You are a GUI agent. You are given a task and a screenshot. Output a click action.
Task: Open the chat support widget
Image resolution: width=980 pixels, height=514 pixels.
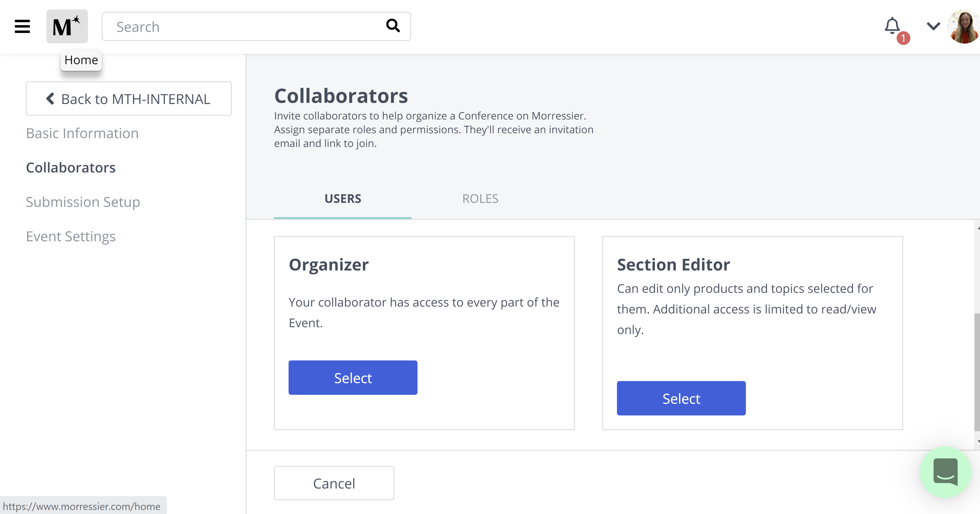point(945,472)
